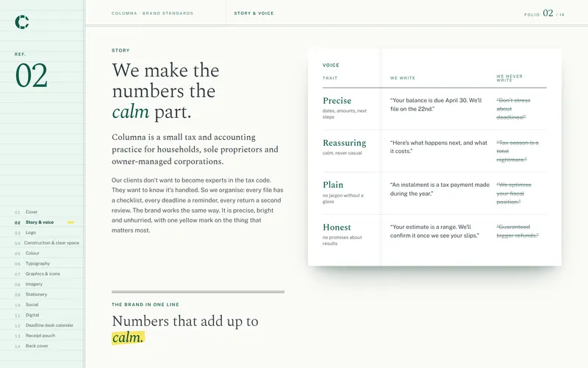Viewport: 588px width, 368px height.
Task: Click the VOICE card heading
Action: click(331, 66)
